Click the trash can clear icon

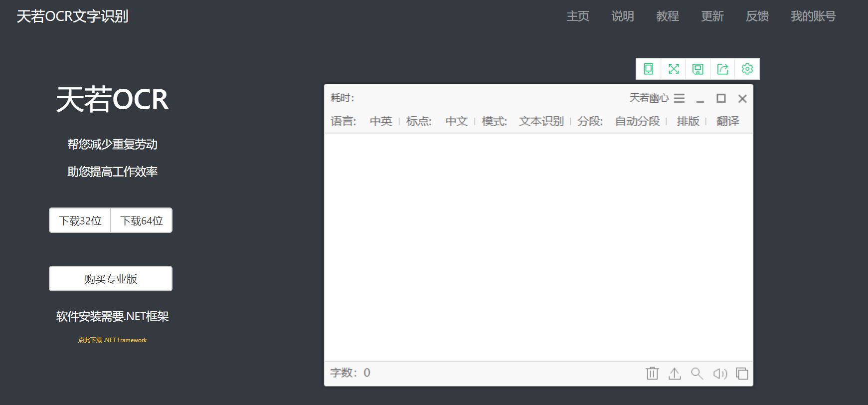(x=652, y=373)
